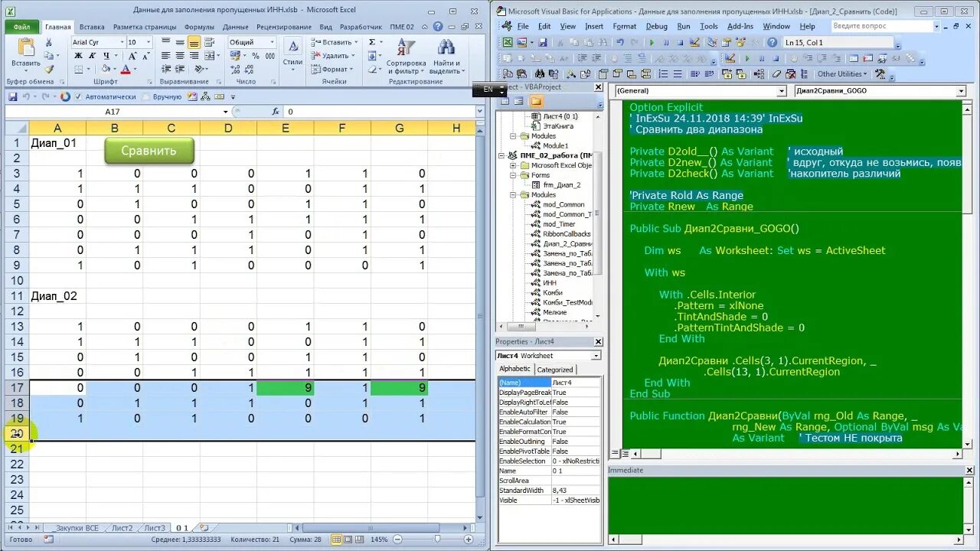Switch to sheet tab Лист2
This screenshot has width=980, height=551.
pos(122,528)
